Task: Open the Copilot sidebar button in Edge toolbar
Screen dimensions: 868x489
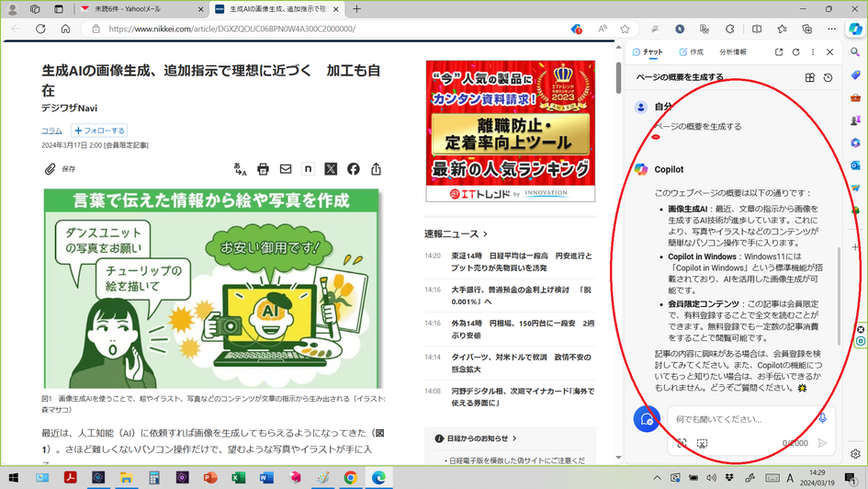Action: (x=855, y=28)
